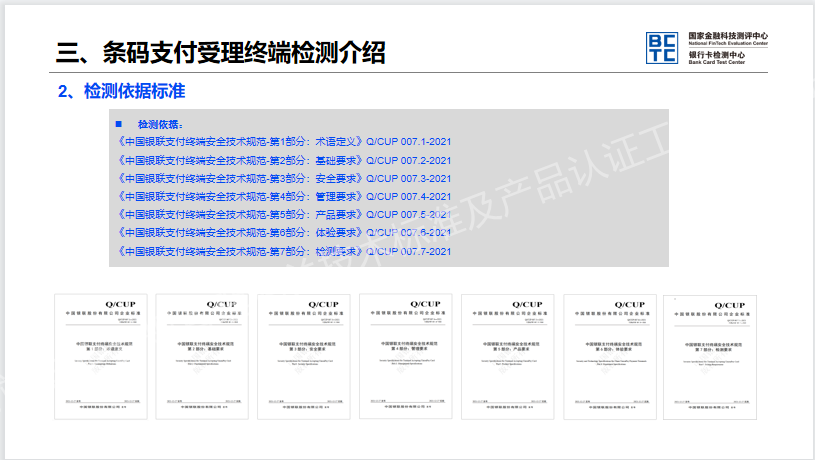The width and height of the screenshot is (815, 460).
Task: Open the fifth Q/CUP document cover thumbnail
Action: coord(508,357)
